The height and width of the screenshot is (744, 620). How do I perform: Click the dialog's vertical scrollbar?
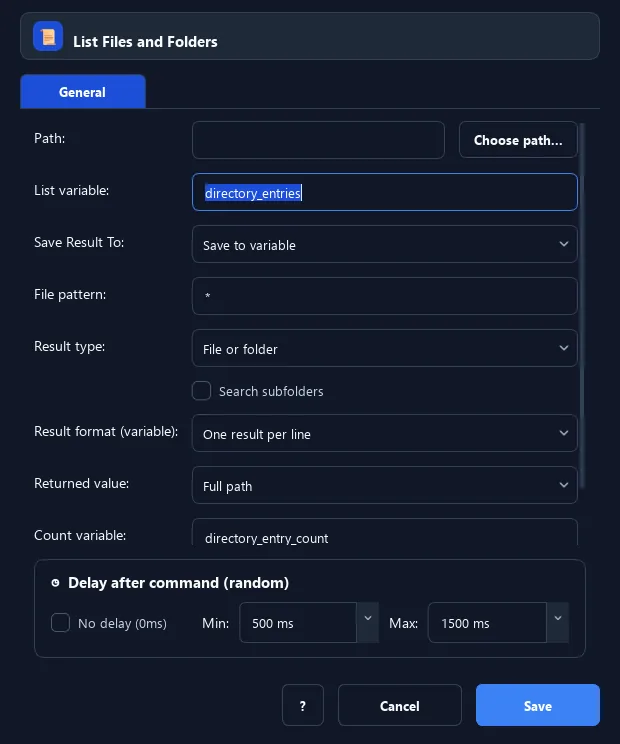[x=582, y=306]
